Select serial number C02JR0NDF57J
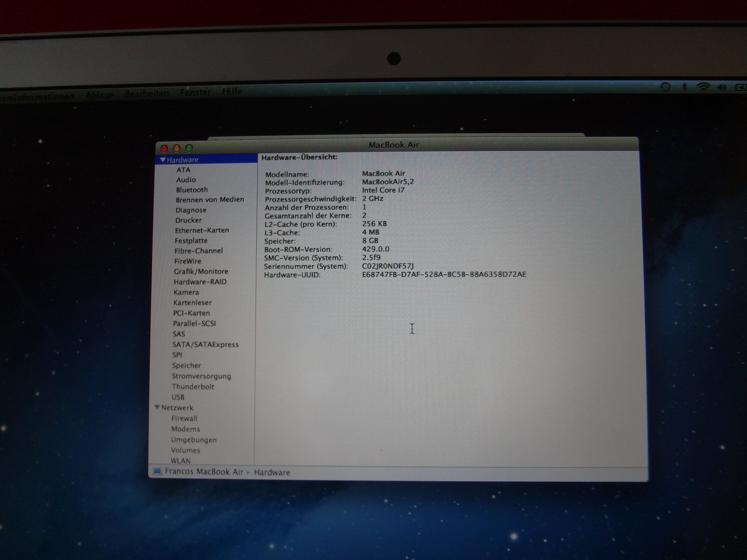The height and width of the screenshot is (560, 747). pos(388,266)
